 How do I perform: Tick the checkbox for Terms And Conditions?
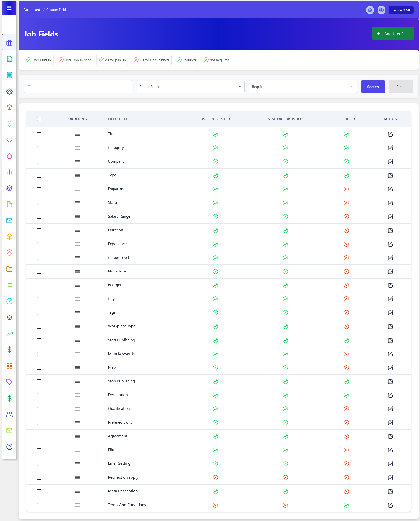tap(39, 505)
